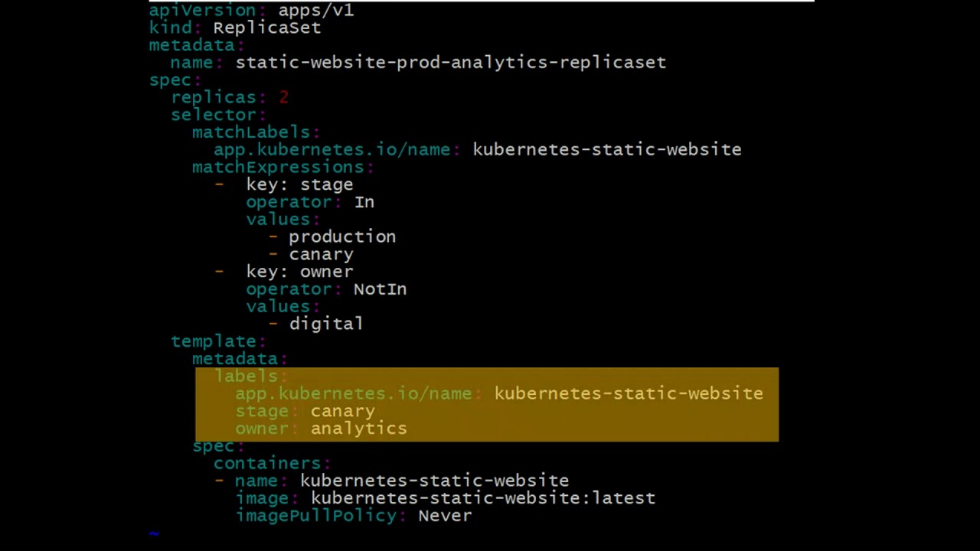Click the 'replicas' key
Image resolution: width=980 pixels, height=551 pixels.
(x=213, y=97)
